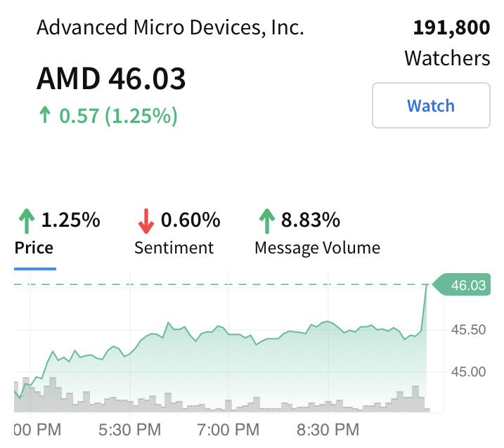Click the green arrow left of 1.25% above Price
504x448 pixels.
point(26,221)
